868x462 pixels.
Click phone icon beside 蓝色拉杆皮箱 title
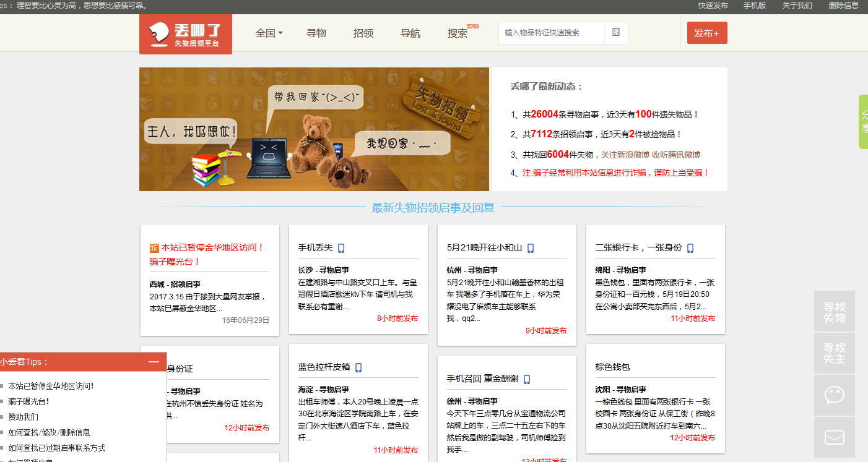(358, 367)
